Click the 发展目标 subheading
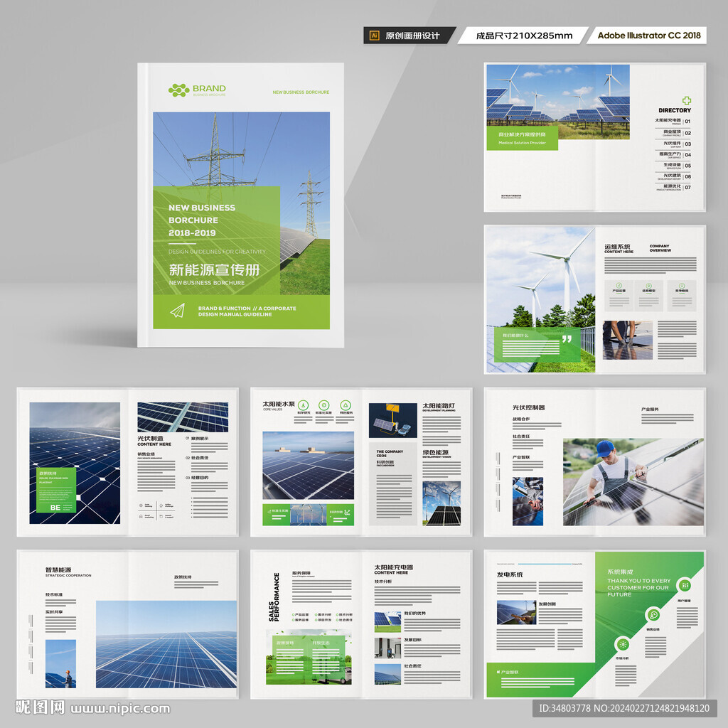 (413, 639)
